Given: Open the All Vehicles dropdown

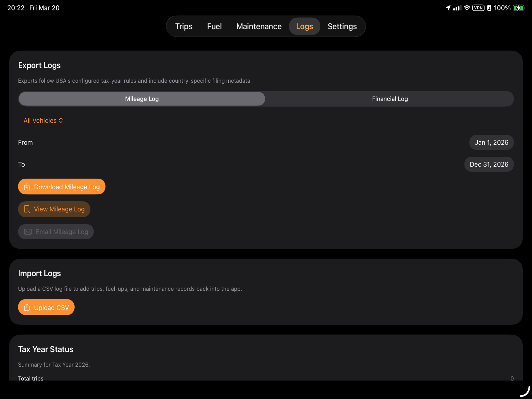Looking at the screenshot, I should click(x=43, y=121).
